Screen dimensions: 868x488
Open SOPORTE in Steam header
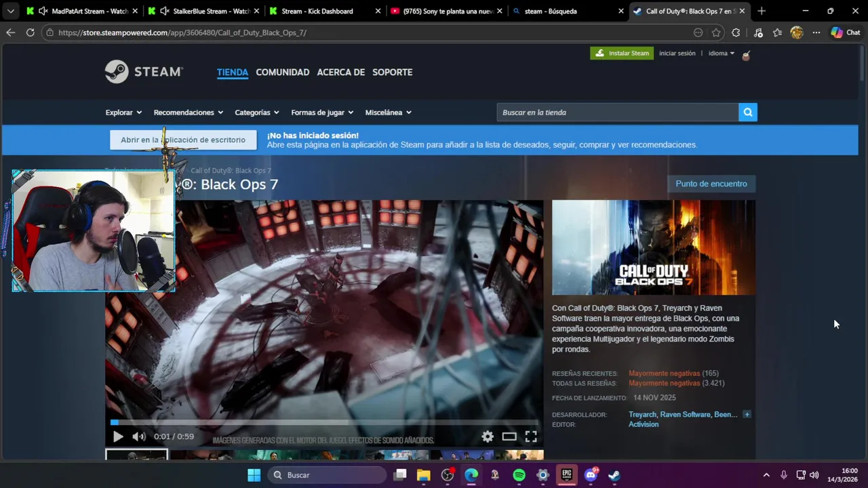tap(392, 73)
